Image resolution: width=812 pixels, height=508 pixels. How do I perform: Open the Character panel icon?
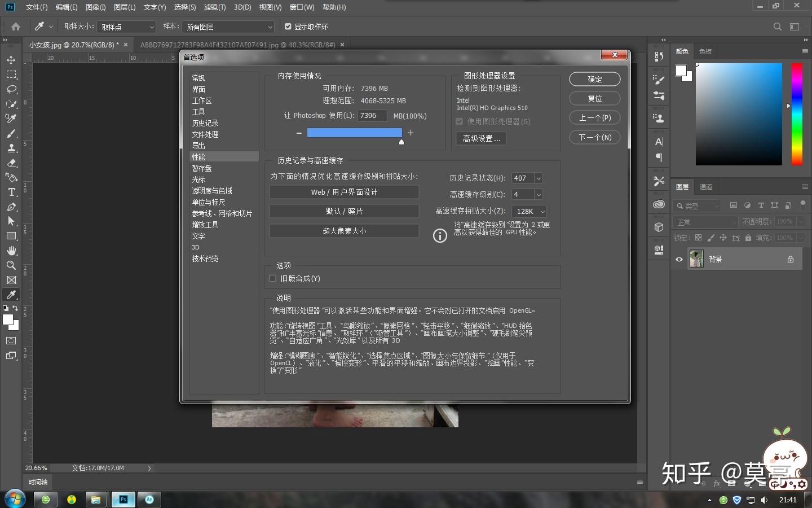(659, 142)
